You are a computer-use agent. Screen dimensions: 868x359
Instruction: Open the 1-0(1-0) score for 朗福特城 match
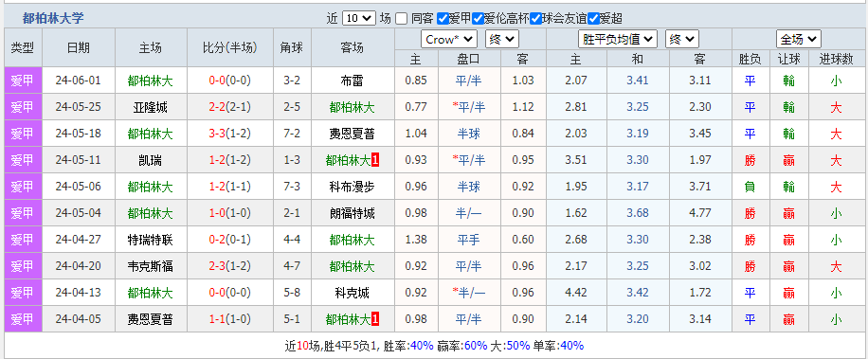[229, 213]
